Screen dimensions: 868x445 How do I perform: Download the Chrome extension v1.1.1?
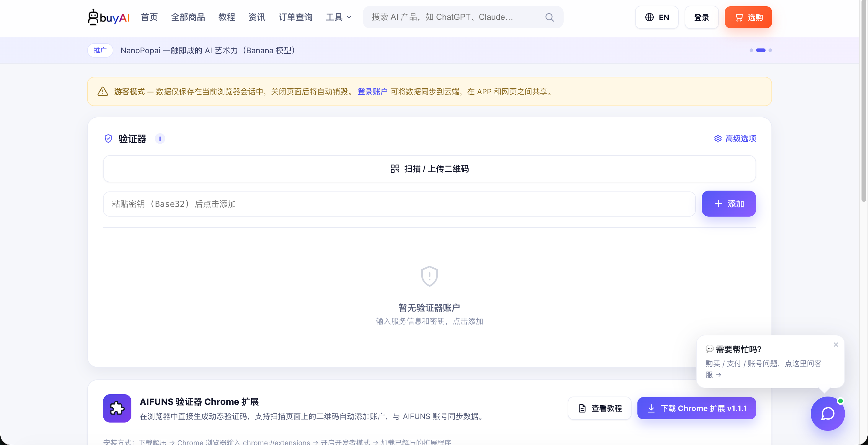click(x=696, y=408)
